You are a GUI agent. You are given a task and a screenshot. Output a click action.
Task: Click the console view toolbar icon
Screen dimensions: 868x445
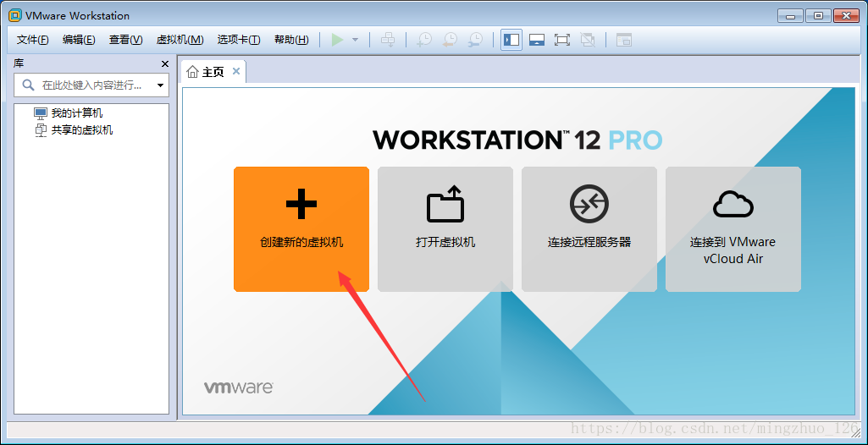[624, 40]
